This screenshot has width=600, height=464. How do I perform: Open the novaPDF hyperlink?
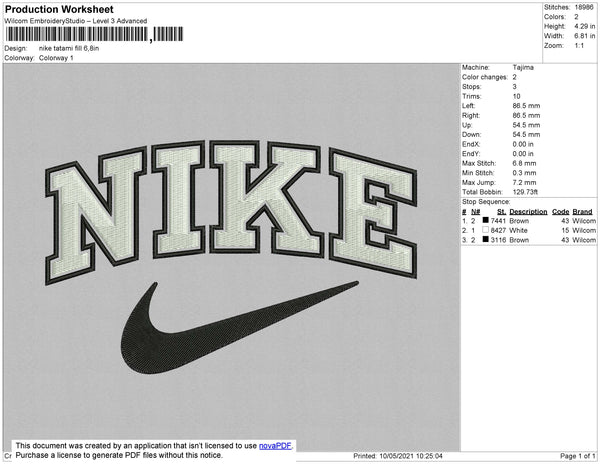coord(275,446)
